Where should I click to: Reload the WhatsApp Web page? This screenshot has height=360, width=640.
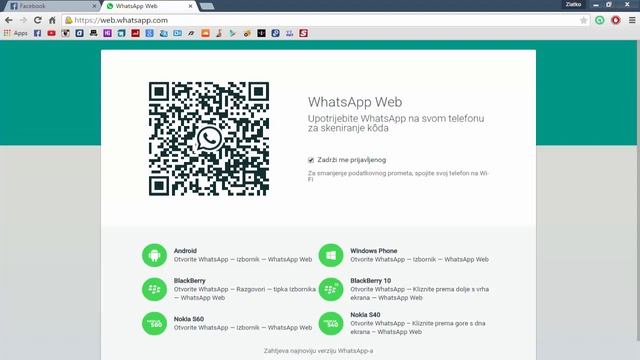tap(38, 20)
